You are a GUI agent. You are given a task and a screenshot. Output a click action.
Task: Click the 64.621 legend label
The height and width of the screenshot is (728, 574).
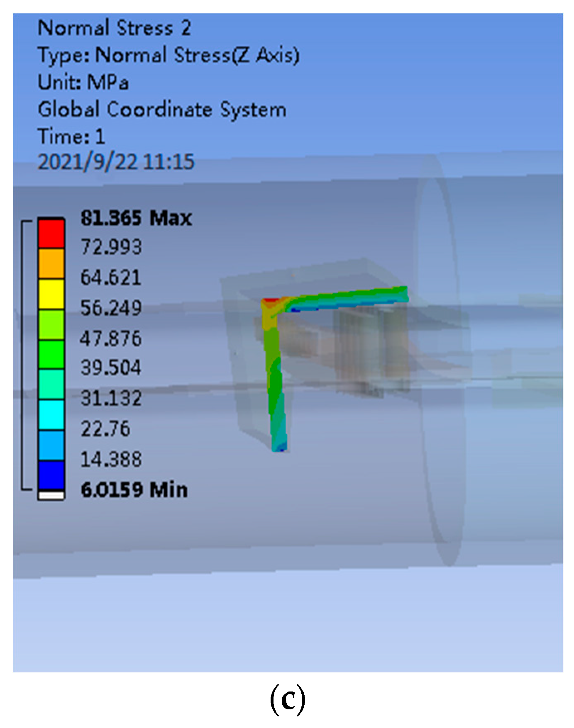coord(111,278)
